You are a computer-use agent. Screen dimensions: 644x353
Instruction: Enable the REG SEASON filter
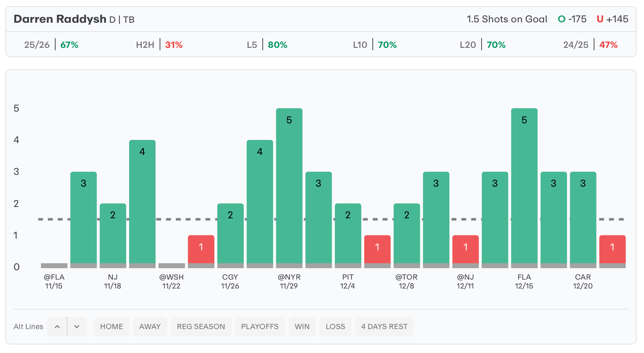tap(201, 327)
